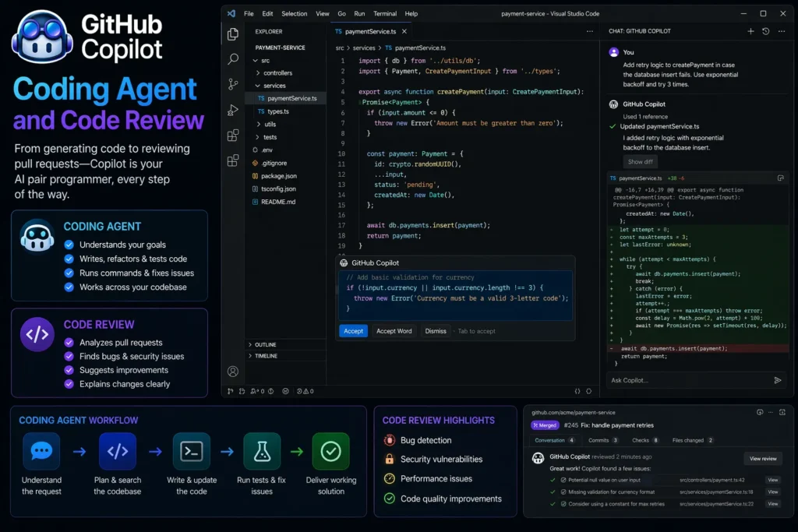Click the icon at the right of the paymentService.ts diff header

tap(781, 178)
